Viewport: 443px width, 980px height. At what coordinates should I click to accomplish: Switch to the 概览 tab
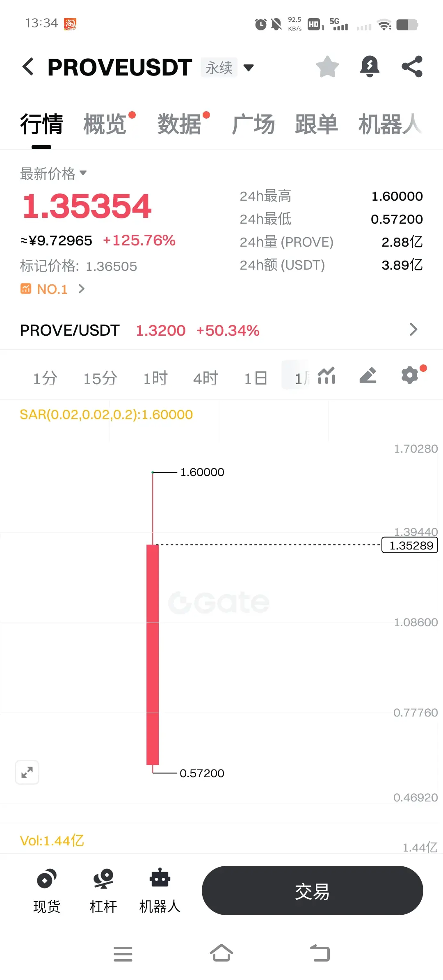105,124
